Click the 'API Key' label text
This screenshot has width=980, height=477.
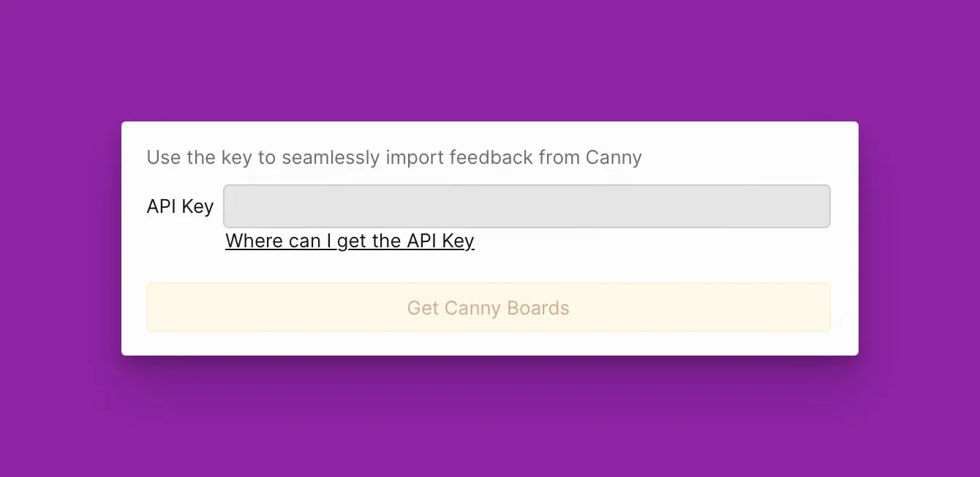click(180, 206)
